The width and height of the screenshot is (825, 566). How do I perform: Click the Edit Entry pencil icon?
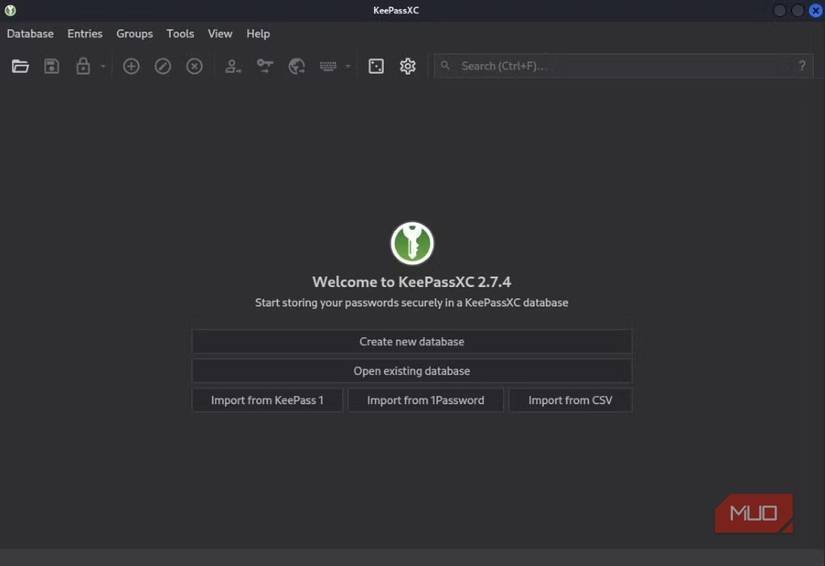[163, 66]
